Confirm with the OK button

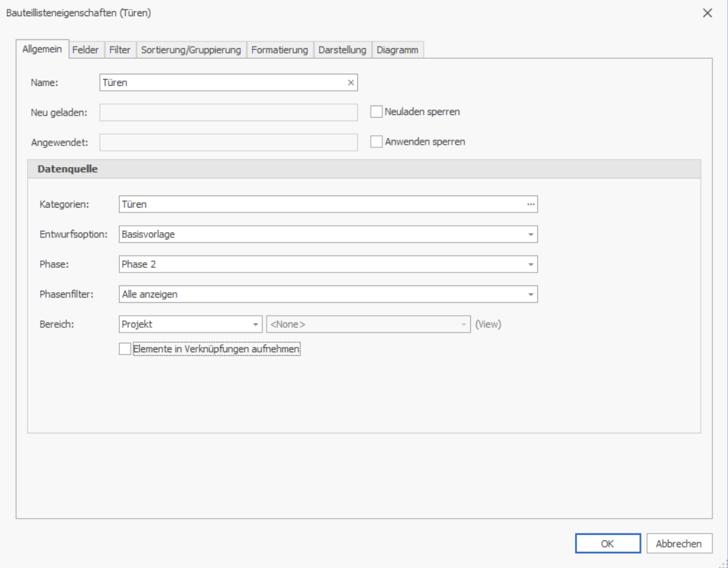[608, 544]
